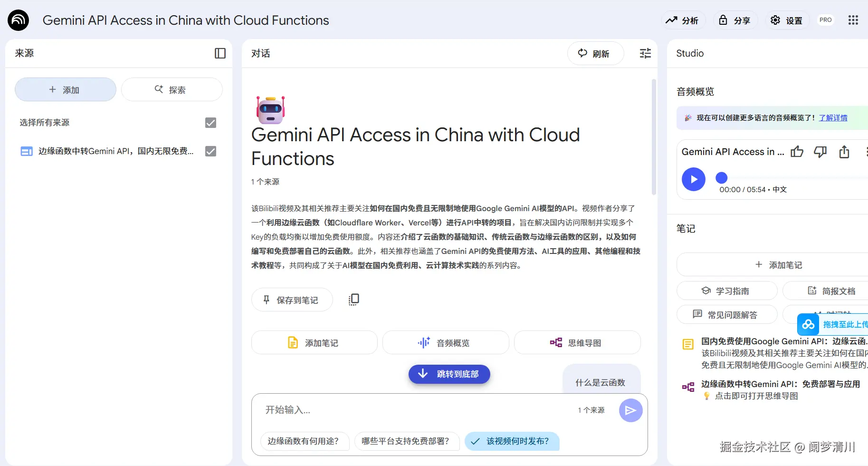The image size is (868, 466).
Task: Create a 学习指南 study guide
Action: coord(727,291)
